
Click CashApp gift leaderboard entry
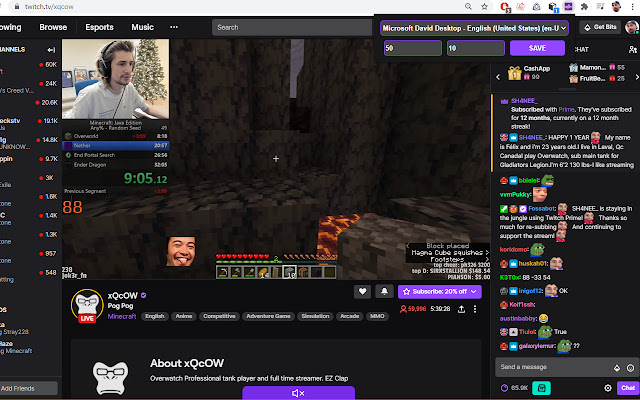tap(529, 73)
